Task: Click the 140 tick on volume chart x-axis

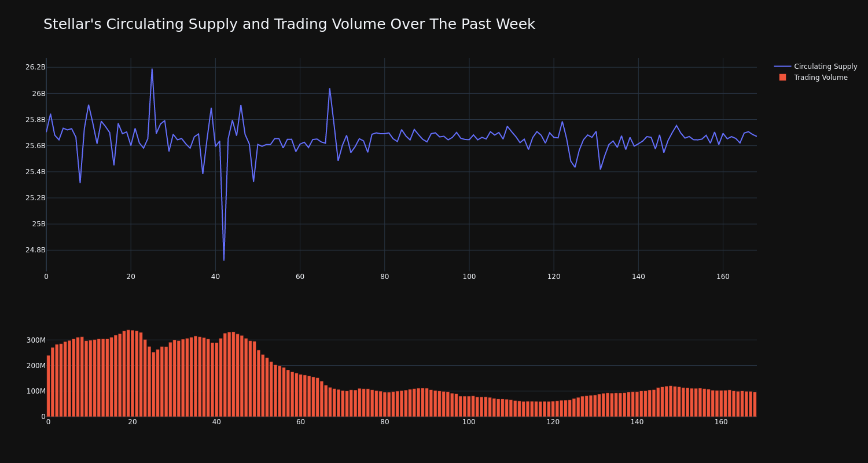Action: 637,422
